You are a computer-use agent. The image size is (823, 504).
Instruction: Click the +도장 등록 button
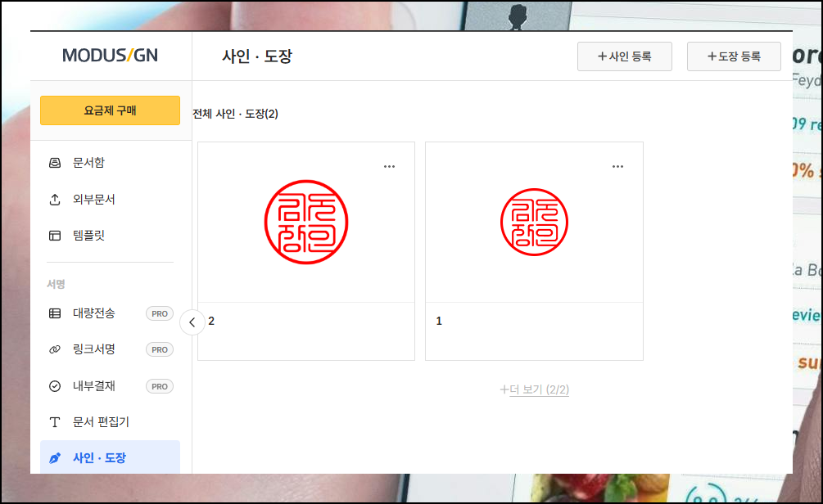(x=734, y=56)
